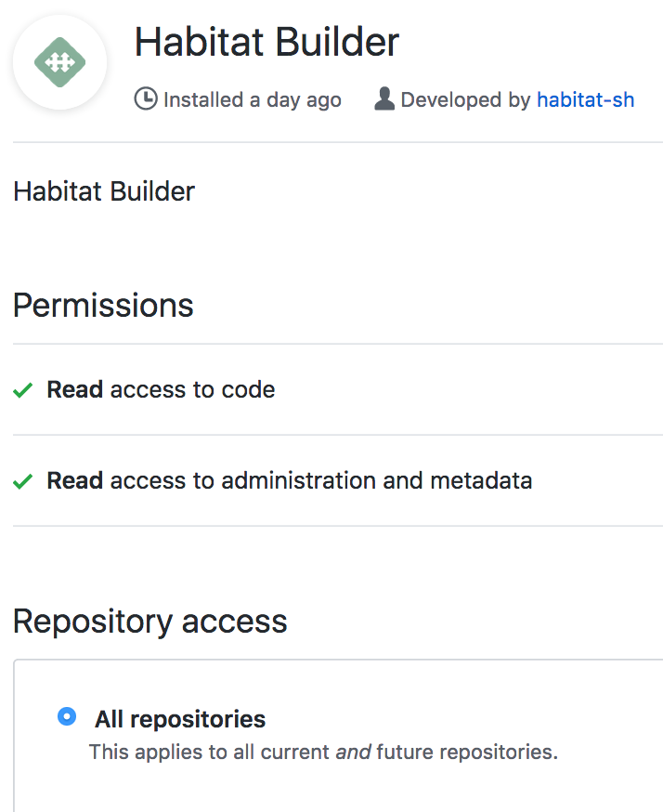Click the green checkmark for administration access
The height and width of the screenshot is (812, 663).
click(23, 481)
